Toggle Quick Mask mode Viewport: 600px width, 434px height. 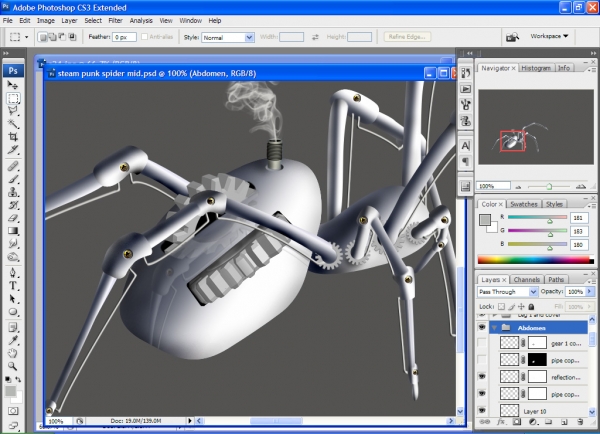click(x=13, y=411)
